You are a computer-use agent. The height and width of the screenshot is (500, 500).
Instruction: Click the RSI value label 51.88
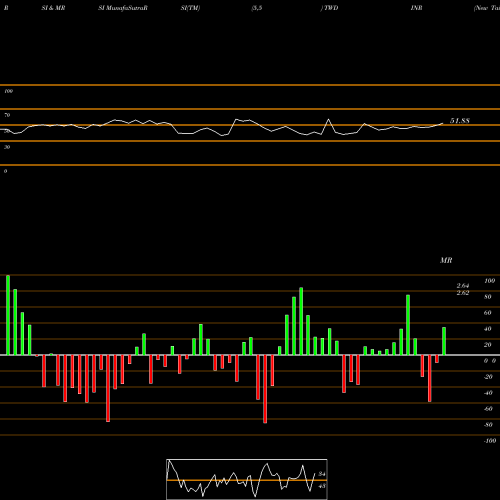click(x=460, y=121)
